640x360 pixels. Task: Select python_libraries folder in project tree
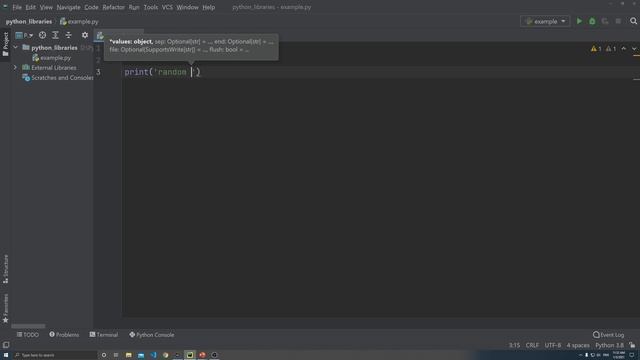pyautogui.click(x=54, y=48)
